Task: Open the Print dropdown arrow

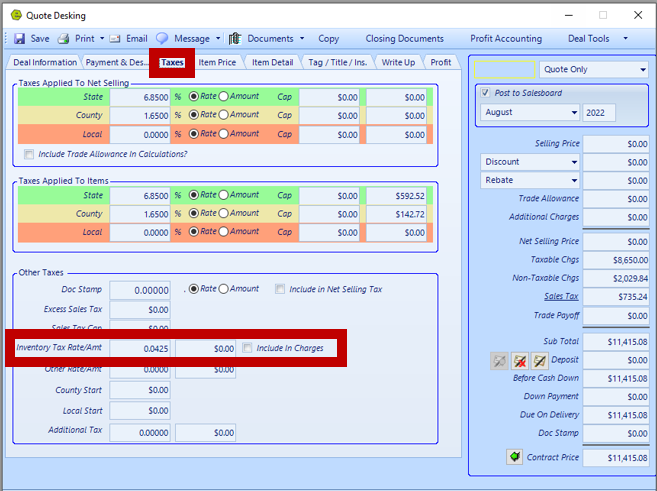Action: [102, 39]
